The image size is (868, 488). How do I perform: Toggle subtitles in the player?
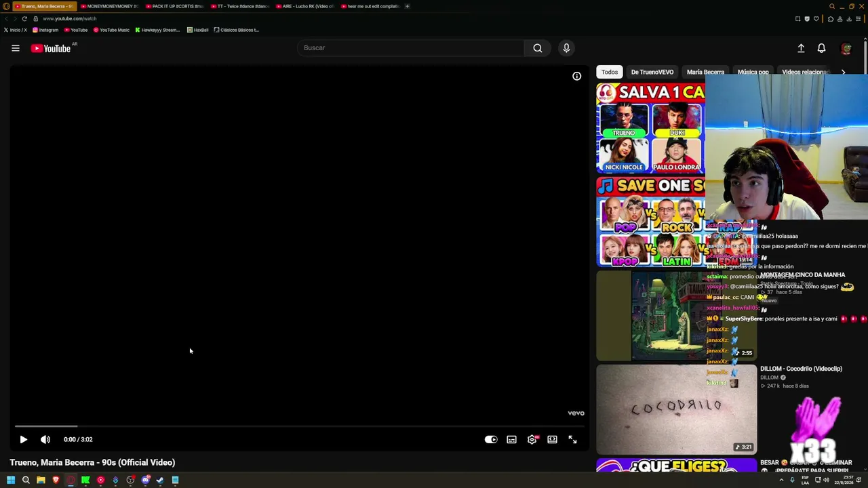(x=511, y=439)
